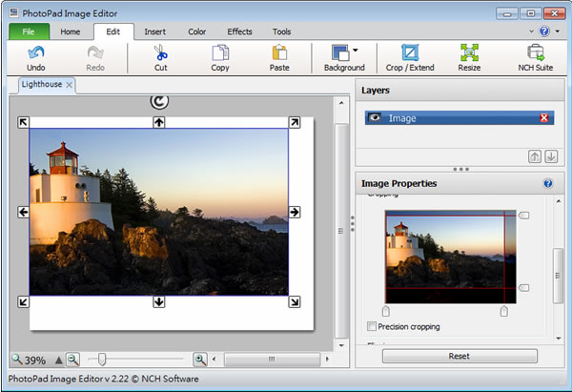Click the Image Properties scrollbar thumb
The width and height of the screenshot is (572, 392).
click(558, 276)
